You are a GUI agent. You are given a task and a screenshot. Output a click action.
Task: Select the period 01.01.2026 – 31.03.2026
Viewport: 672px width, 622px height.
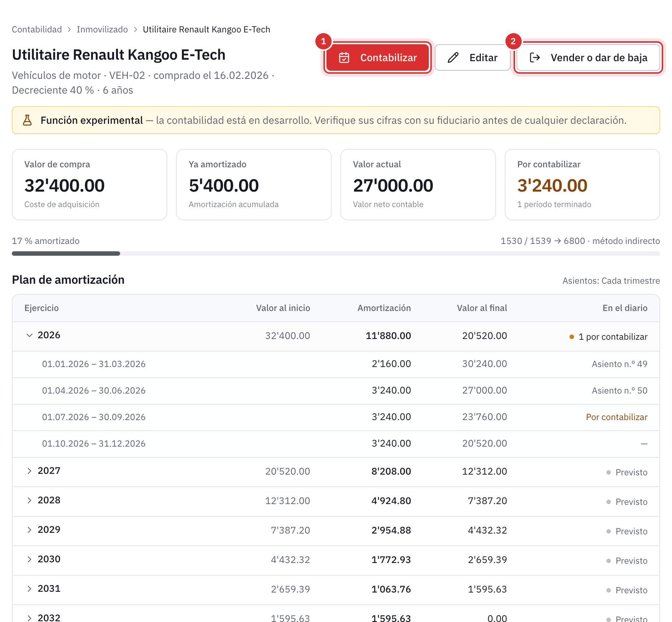(x=94, y=364)
